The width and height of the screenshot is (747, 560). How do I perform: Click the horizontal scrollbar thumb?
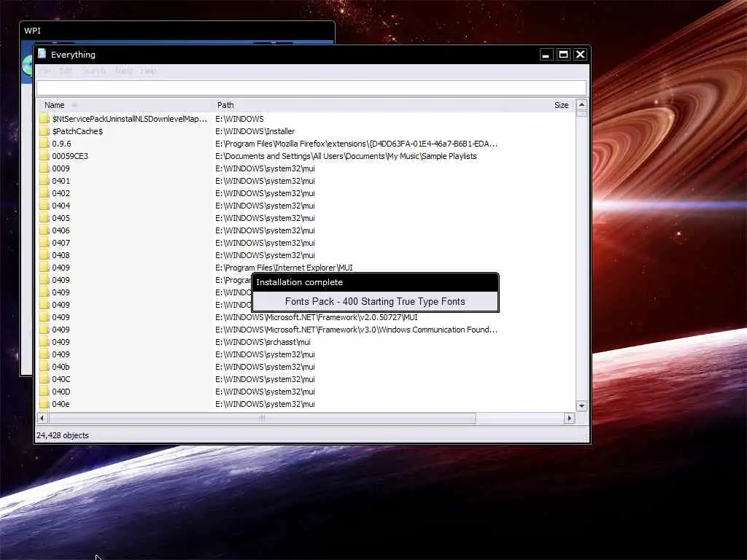pos(262,418)
